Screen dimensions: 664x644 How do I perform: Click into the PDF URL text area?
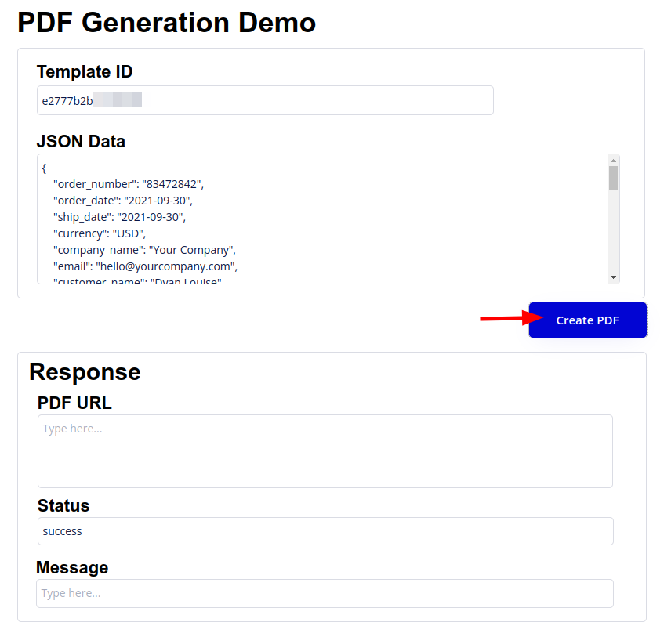coord(325,451)
